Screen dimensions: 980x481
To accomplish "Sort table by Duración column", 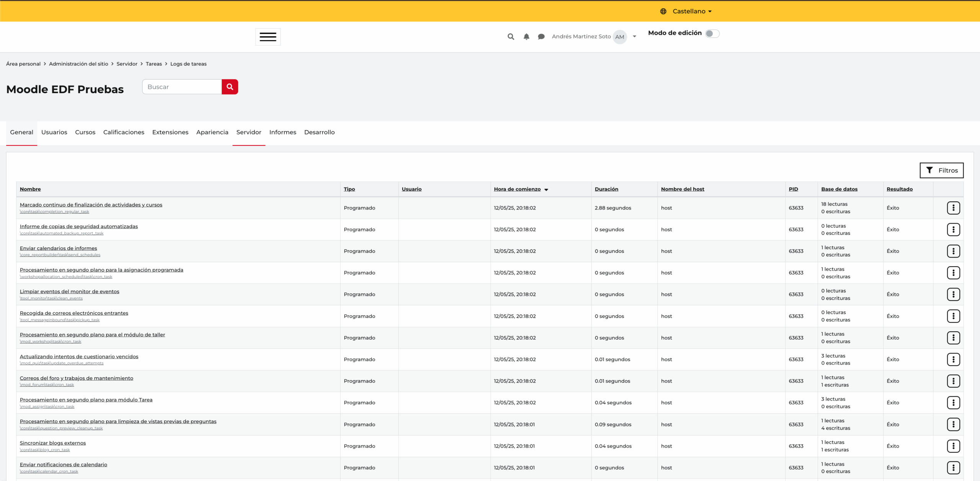I will [606, 189].
